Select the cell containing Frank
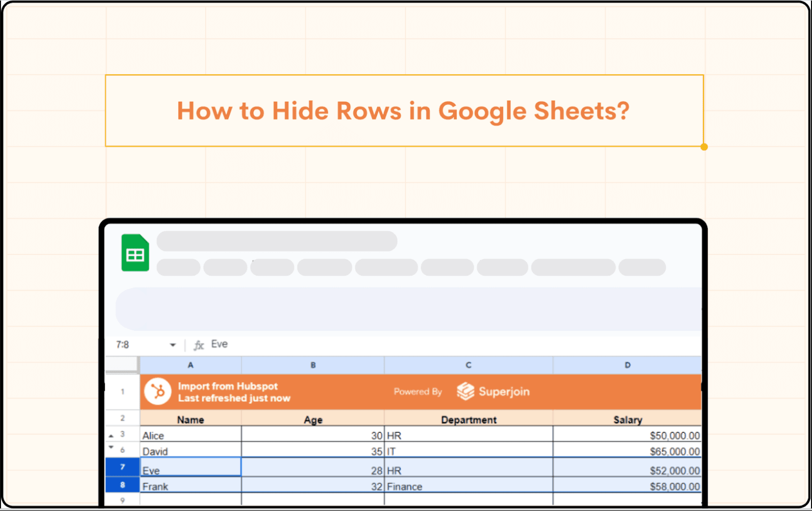This screenshot has width=812, height=511. point(191,485)
